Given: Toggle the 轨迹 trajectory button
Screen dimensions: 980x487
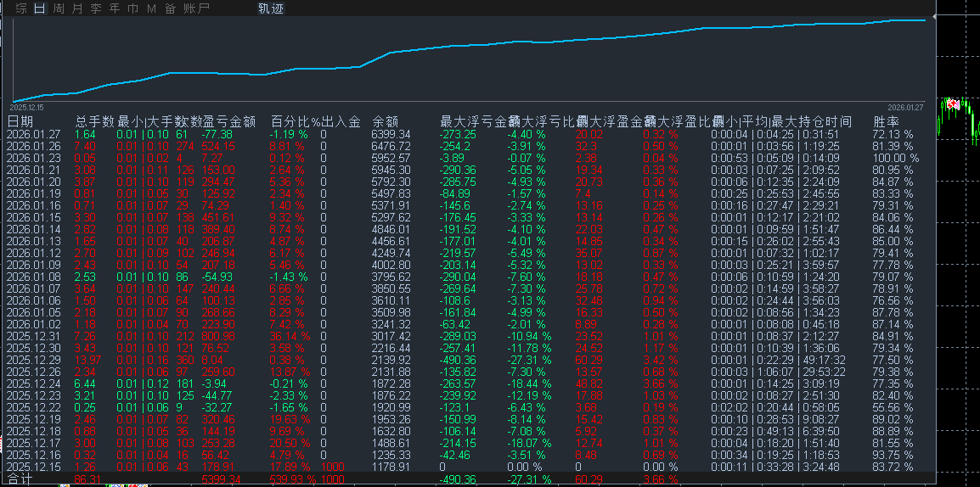Looking at the screenshot, I should (271, 8).
